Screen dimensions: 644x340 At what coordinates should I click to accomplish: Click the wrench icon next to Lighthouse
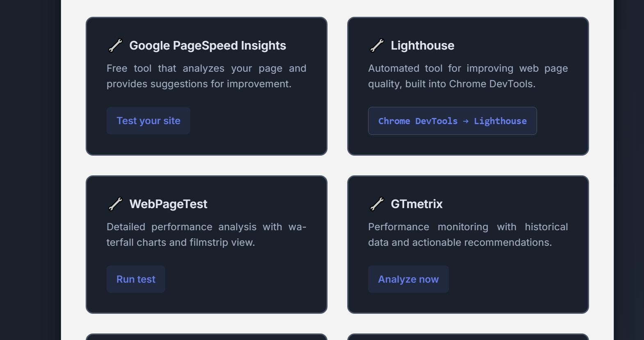click(377, 45)
